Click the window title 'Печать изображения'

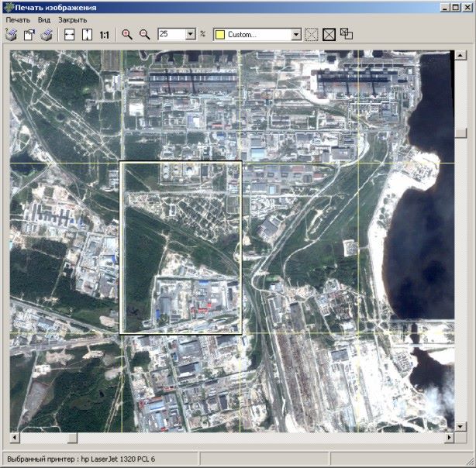[x=56, y=8]
